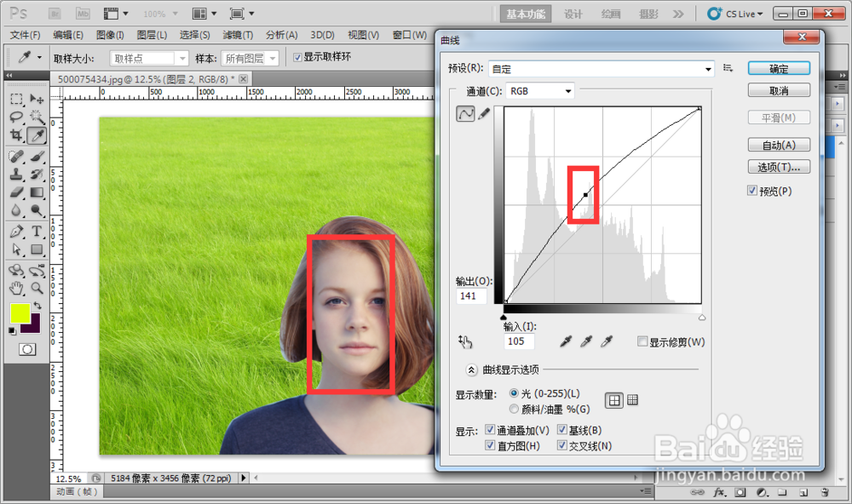The image size is (852, 504).
Task: Select the 3D Object Rotate tool
Action: [x=16, y=270]
